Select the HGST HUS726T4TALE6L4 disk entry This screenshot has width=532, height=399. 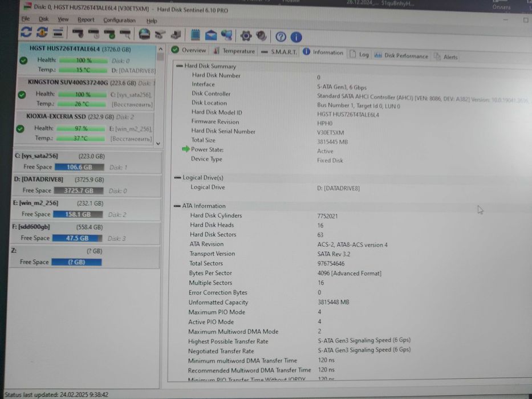(88, 59)
